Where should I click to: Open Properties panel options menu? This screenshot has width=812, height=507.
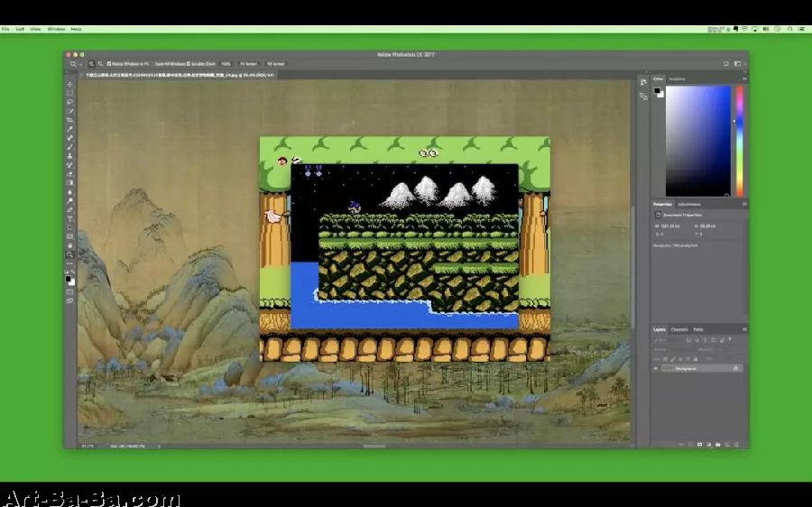[x=744, y=204]
